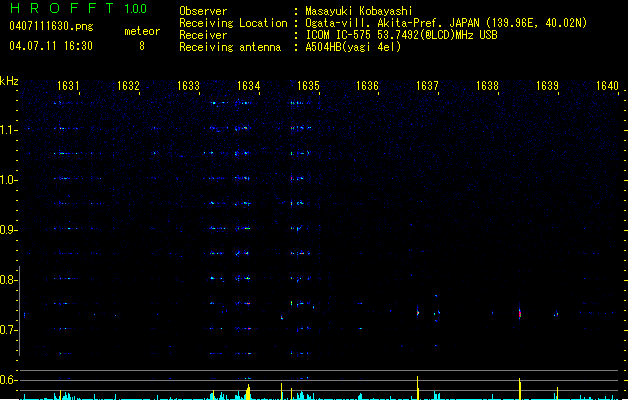
Task: Click the 1.0 kHz frequency label
Action: (8, 180)
